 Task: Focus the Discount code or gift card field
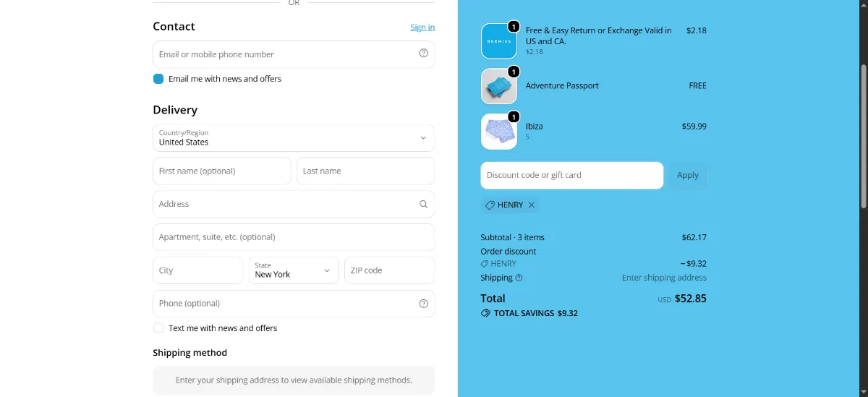coord(571,175)
